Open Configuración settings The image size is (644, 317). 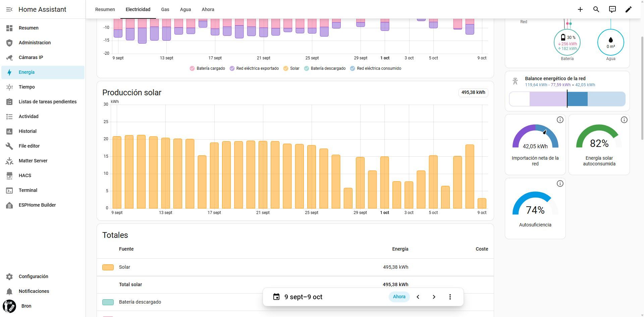click(x=43, y=276)
